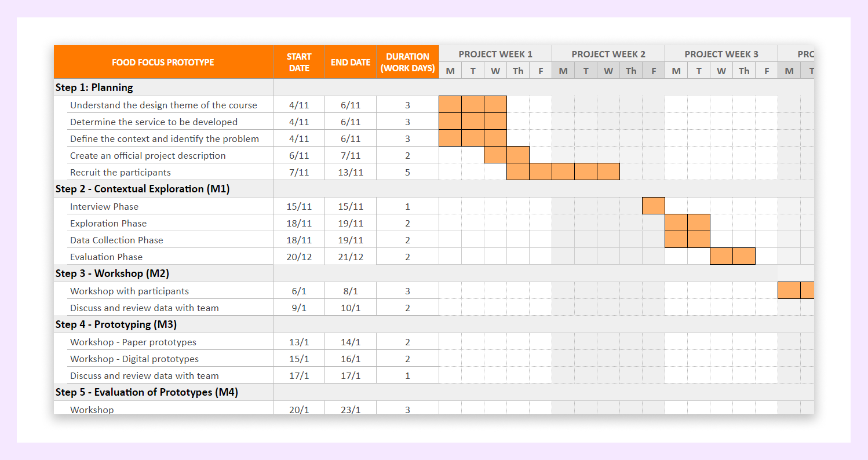The height and width of the screenshot is (460, 868).
Task: Click the FOOD FOCUS PROTOTYPE header cell
Action: 163,63
